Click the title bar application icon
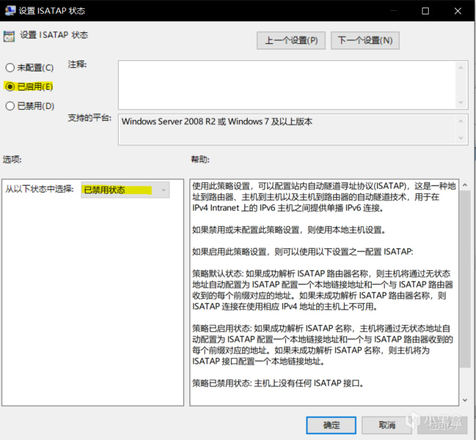 point(10,11)
